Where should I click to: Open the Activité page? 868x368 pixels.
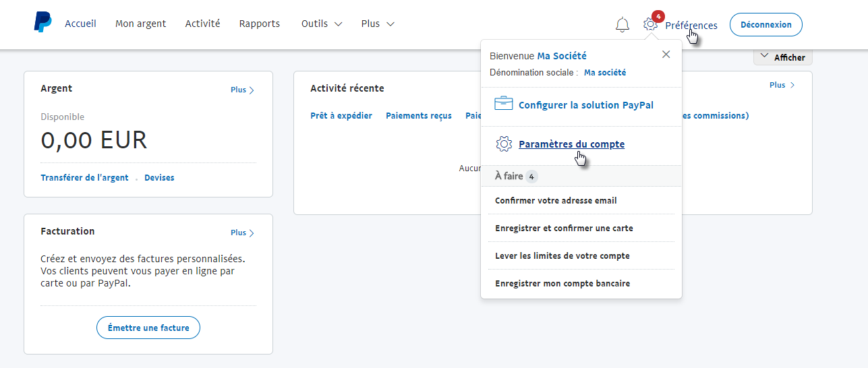pos(202,24)
